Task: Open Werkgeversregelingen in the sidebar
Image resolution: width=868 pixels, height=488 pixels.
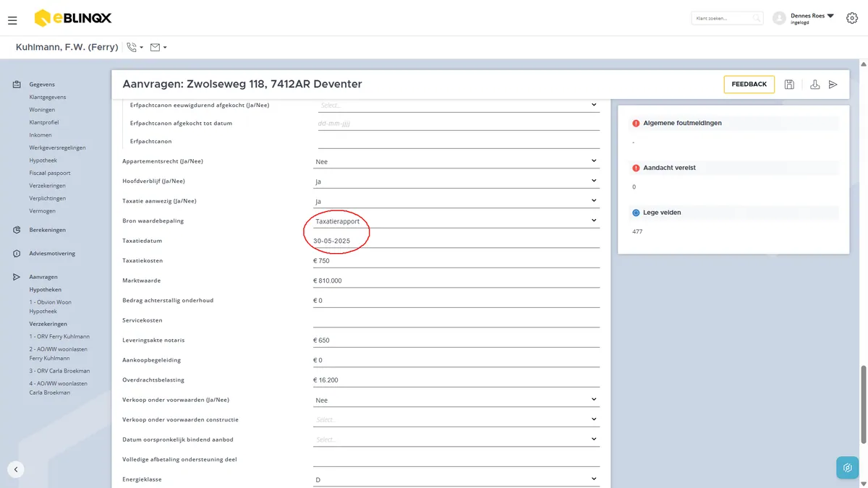Action: point(57,147)
